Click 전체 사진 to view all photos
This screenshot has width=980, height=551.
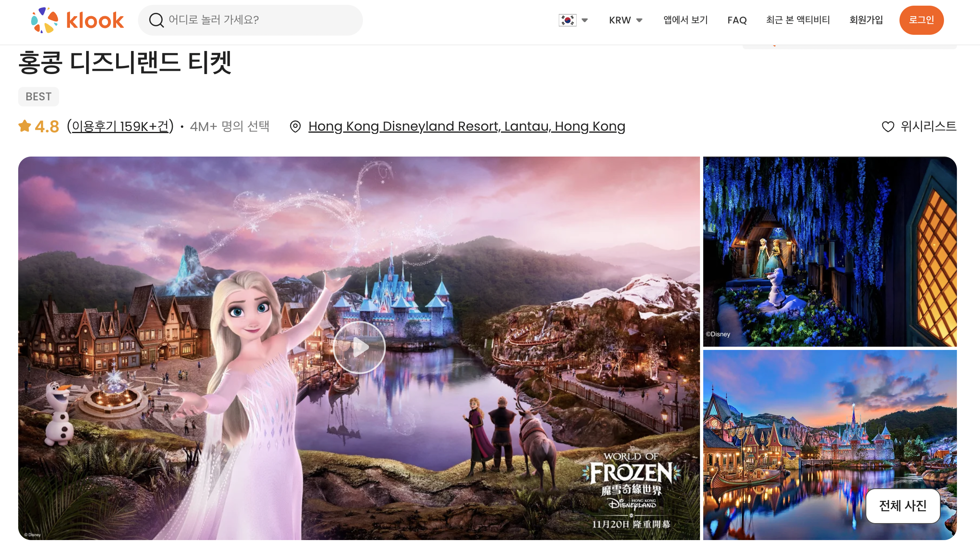tap(903, 506)
